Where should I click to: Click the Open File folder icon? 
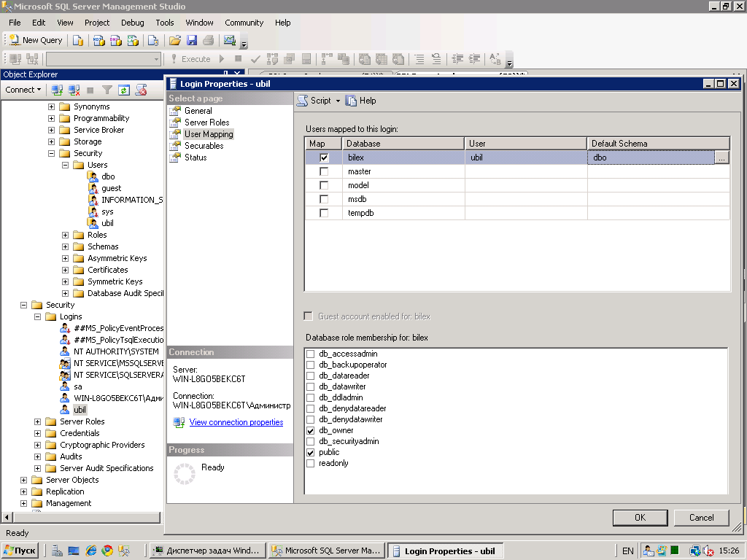pyautogui.click(x=175, y=41)
